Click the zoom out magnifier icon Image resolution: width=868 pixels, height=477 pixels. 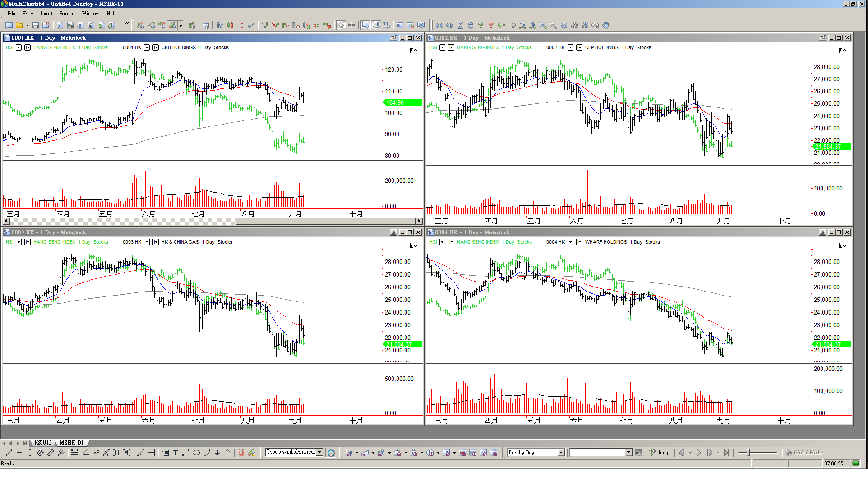point(554,25)
